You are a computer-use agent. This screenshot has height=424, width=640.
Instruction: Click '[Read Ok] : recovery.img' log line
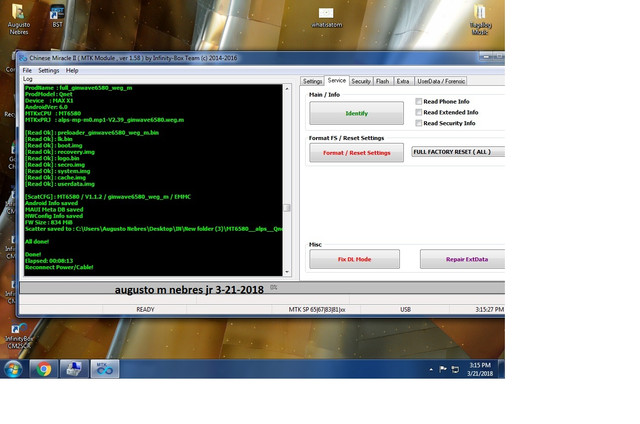click(60, 152)
